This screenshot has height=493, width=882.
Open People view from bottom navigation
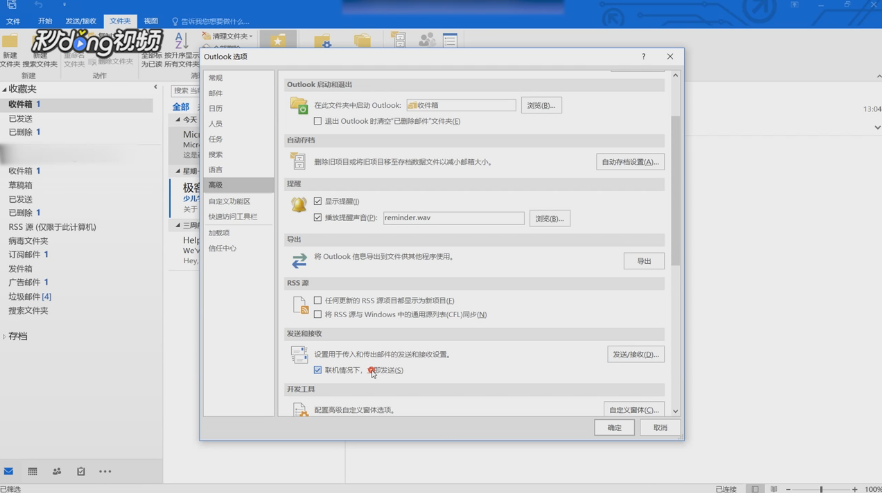click(57, 472)
